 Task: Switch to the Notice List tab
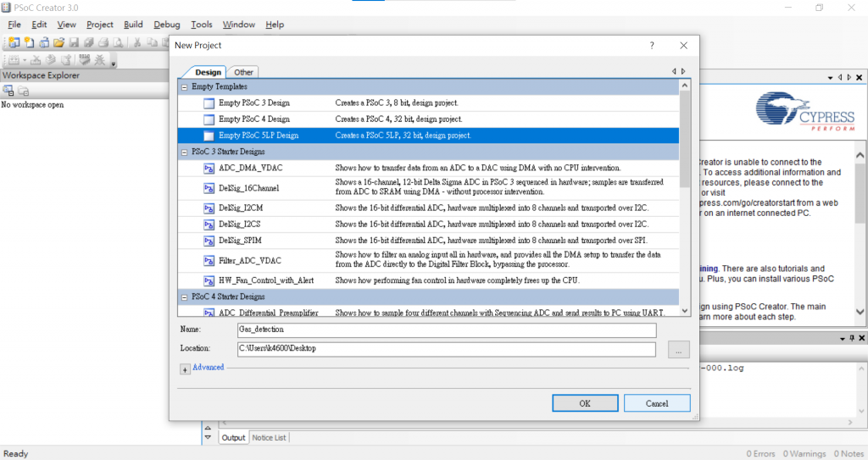pyautogui.click(x=269, y=437)
